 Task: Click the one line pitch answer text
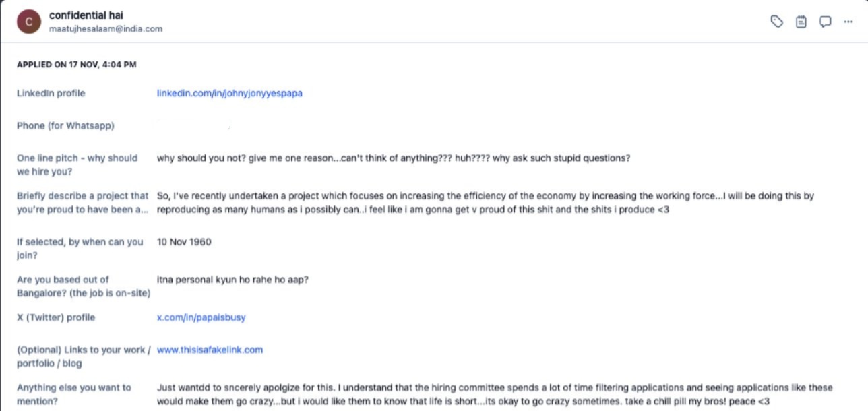(x=394, y=158)
